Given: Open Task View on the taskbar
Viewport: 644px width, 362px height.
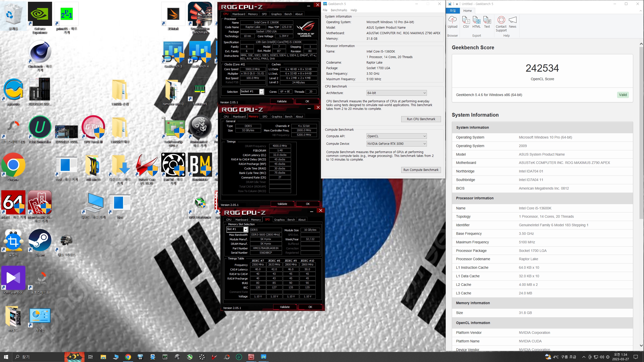Looking at the screenshot, I should pos(91,357).
